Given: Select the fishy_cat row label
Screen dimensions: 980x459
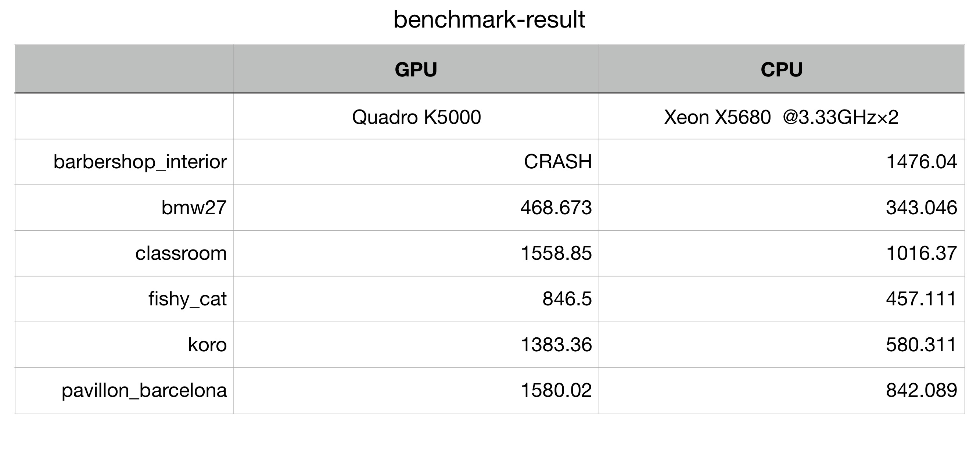Looking at the screenshot, I should [x=187, y=300].
